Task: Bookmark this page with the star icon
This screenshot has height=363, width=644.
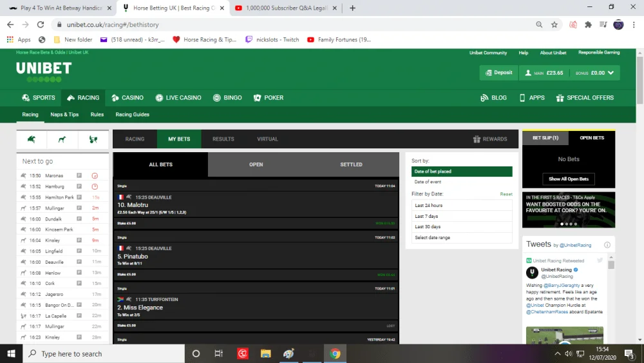Action: tap(554, 25)
